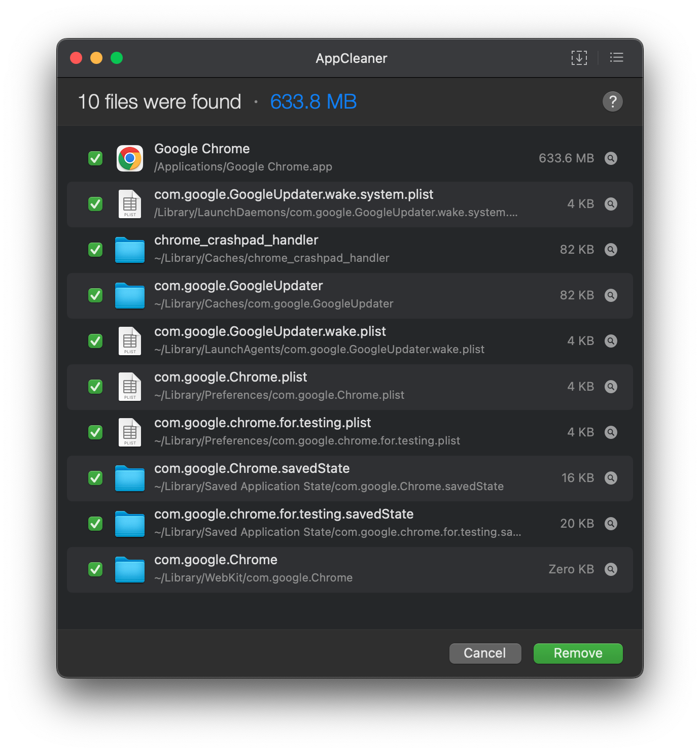
Task: Uncheck com.google.chrome.for.testing.savedState checkbox
Action: tap(95, 524)
